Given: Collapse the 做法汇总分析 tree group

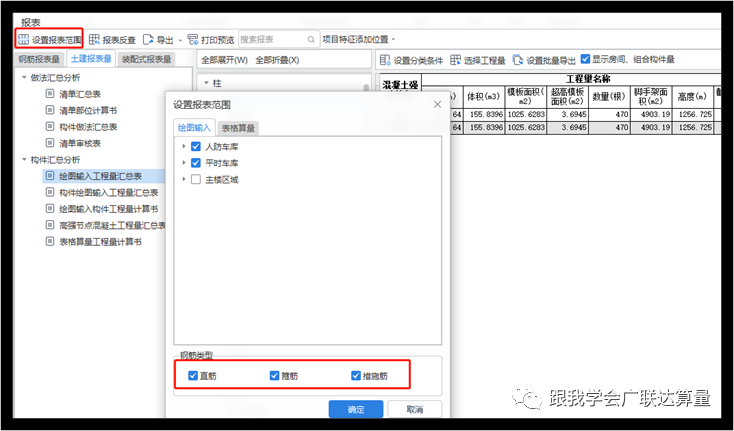Looking at the screenshot, I should (x=24, y=78).
